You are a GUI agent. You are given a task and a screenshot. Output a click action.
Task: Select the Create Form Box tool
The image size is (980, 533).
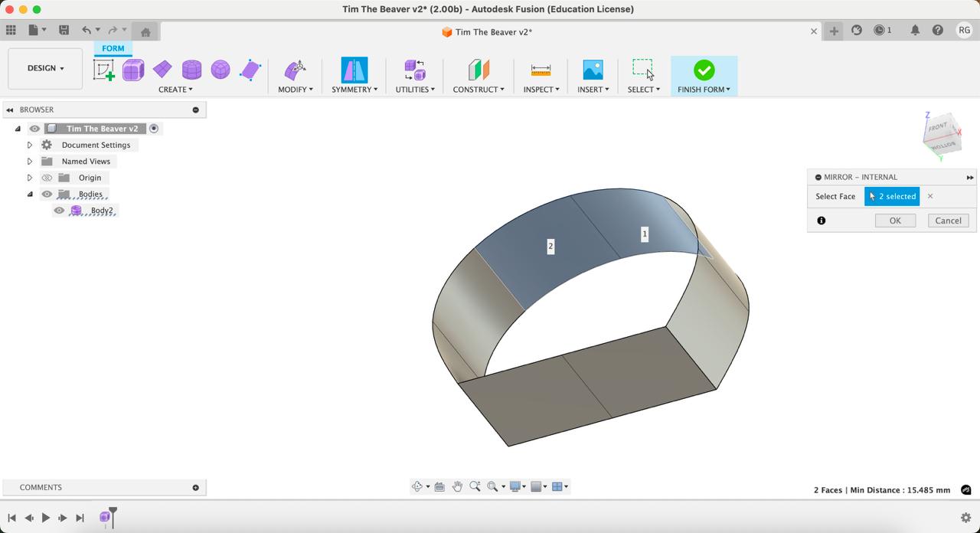click(133, 70)
